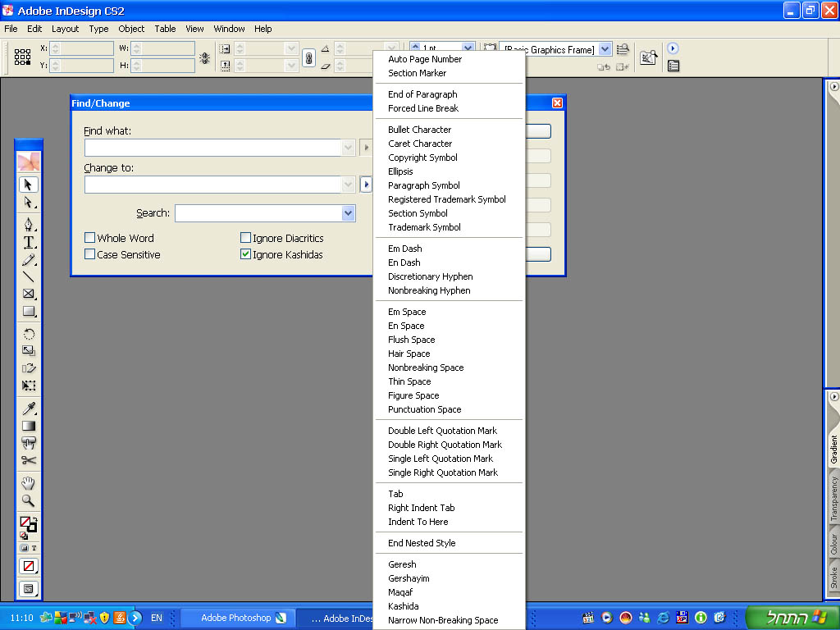Open the Change to history dropdown

pos(348,185)
